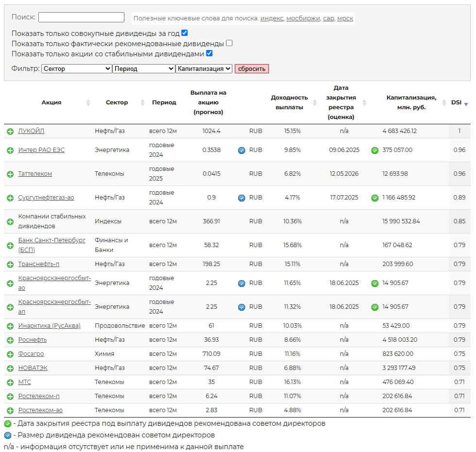The height and width of the screenshot is (452, 476).
Task: Open the МТС stock link
Action: (x=25, y=382)
